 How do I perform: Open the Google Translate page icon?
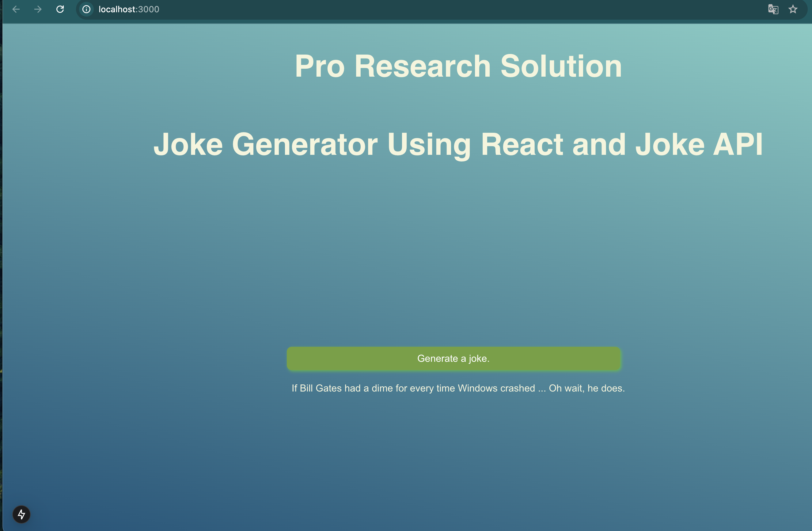(x=773, y=9)
